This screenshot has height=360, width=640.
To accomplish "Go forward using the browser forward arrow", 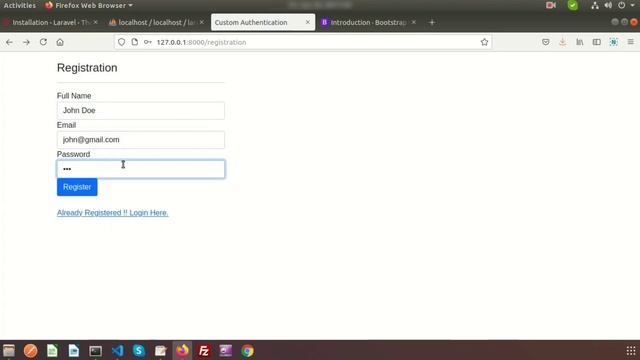I will coord(26,42).
